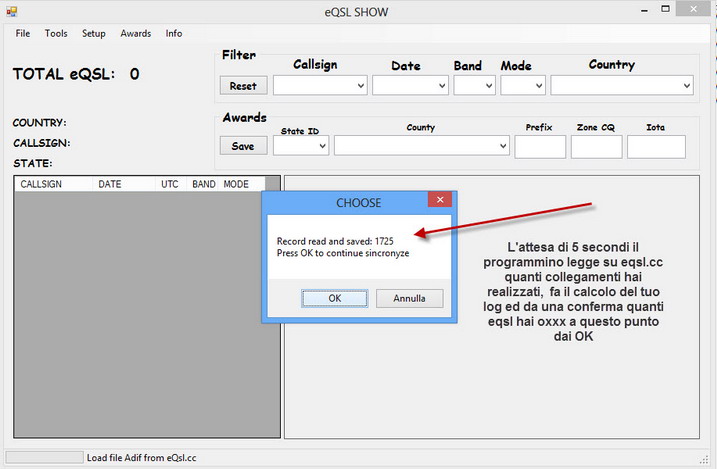The height and width of the screenshot is (469, 717).
Task: Sort by the CALLSIGN column header
Action: coord(54,184)
